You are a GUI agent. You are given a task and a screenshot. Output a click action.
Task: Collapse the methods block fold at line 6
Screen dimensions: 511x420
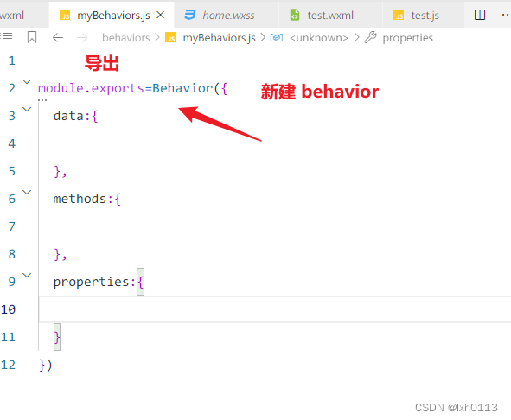(27, 192)
